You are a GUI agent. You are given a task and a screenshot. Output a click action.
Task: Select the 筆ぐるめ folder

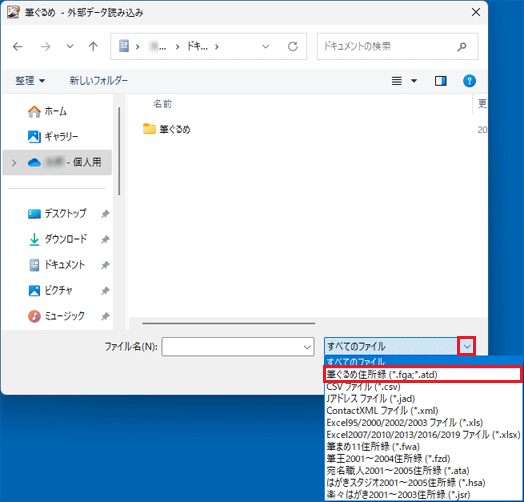(x=166, y=129)
